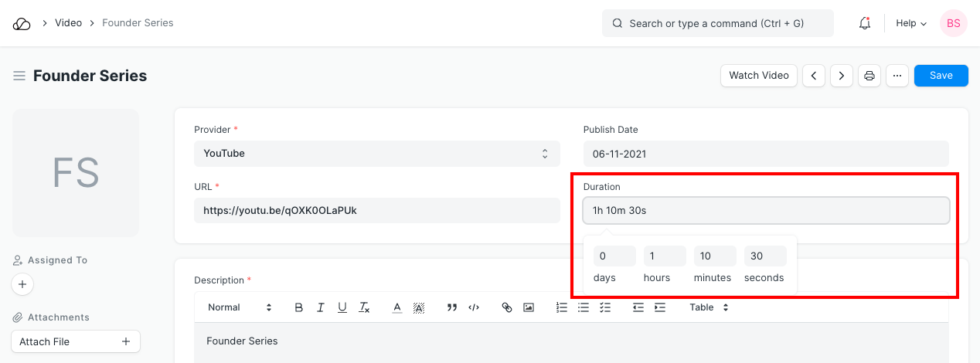980x363 pixels.
Task: Print the document using printer icon
Action: (869, 76)
